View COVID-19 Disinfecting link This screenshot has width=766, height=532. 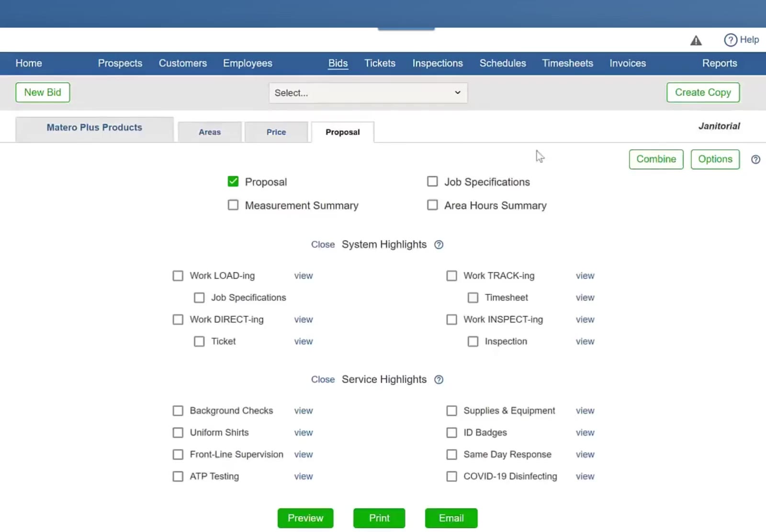tap(585, 476)
